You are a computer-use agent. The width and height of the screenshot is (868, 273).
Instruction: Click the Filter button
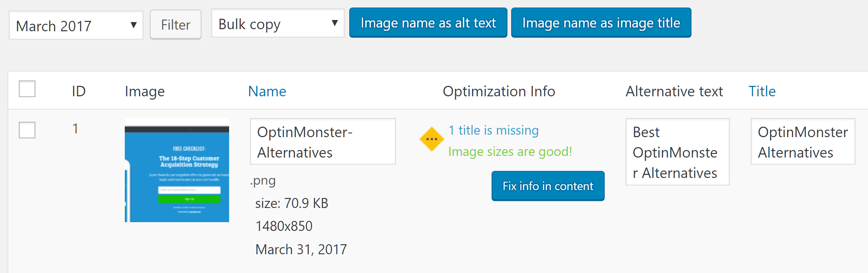point(175,24)
